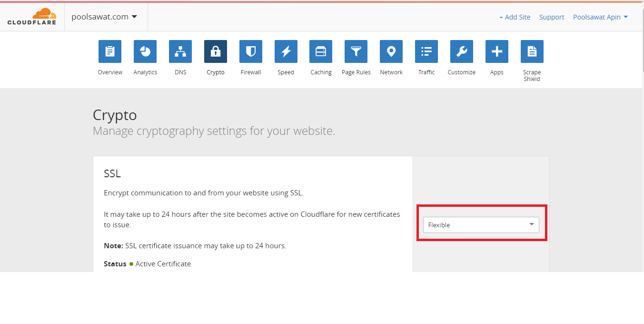Open the Speed lightning bolt icon
The width and height of the screenshot is (644, 324).
coord(286,51)
